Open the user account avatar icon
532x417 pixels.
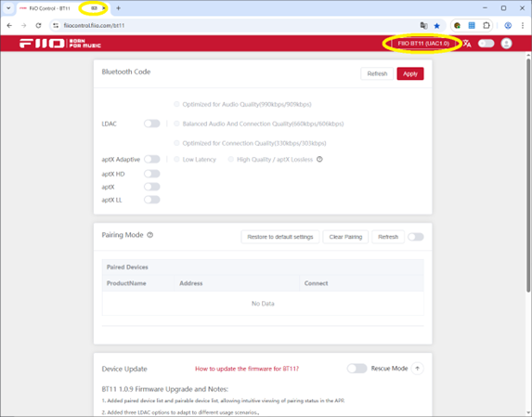coord(506,44)
